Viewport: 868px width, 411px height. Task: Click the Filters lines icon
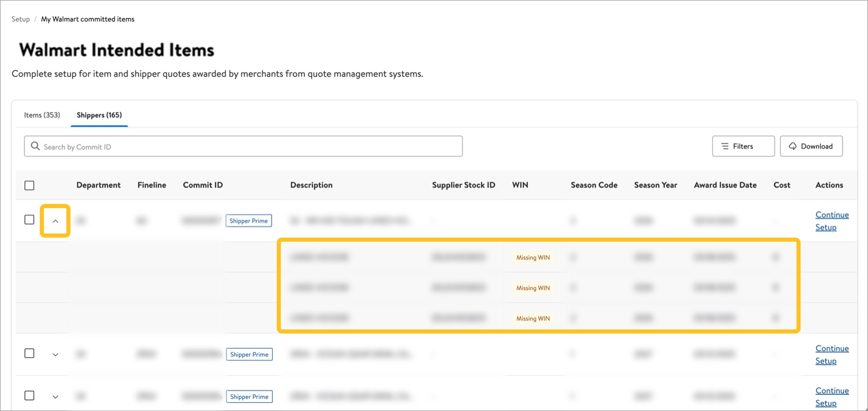coord(725,146)
